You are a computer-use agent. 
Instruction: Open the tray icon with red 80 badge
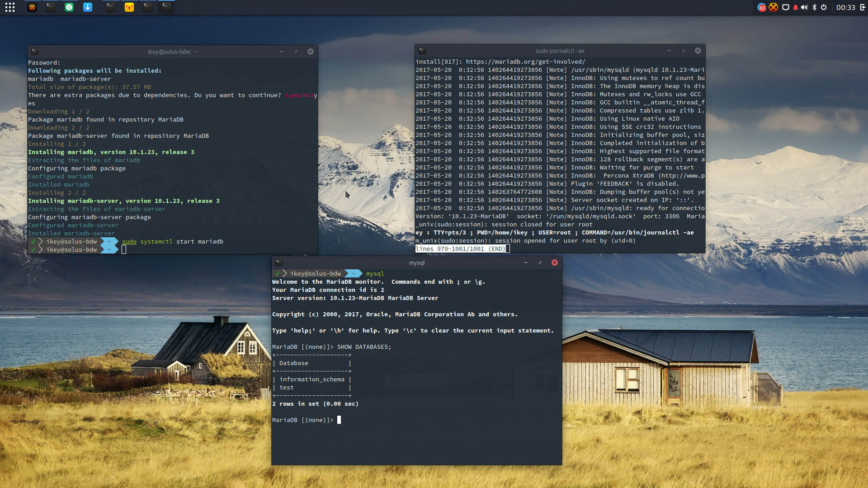[762, 7]
